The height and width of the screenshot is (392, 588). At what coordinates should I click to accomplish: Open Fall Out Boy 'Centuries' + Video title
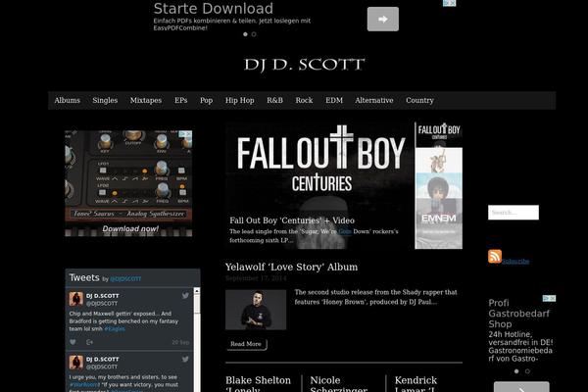click(x=292, y=220)
